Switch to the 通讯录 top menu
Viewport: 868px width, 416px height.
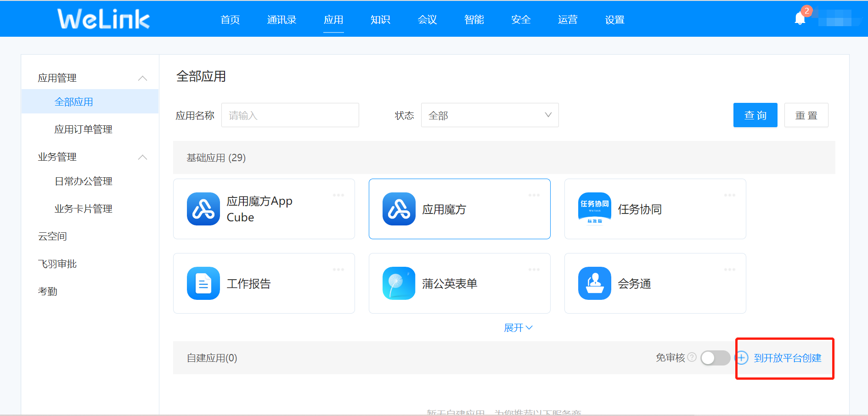[282, 20]
